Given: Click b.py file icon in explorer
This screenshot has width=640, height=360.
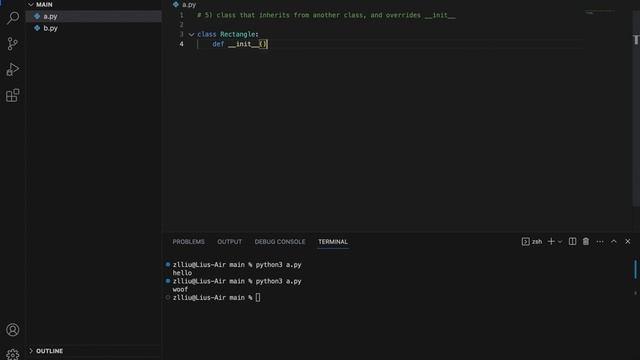Looking at the screenshot, I should click(x=37, y=28).
